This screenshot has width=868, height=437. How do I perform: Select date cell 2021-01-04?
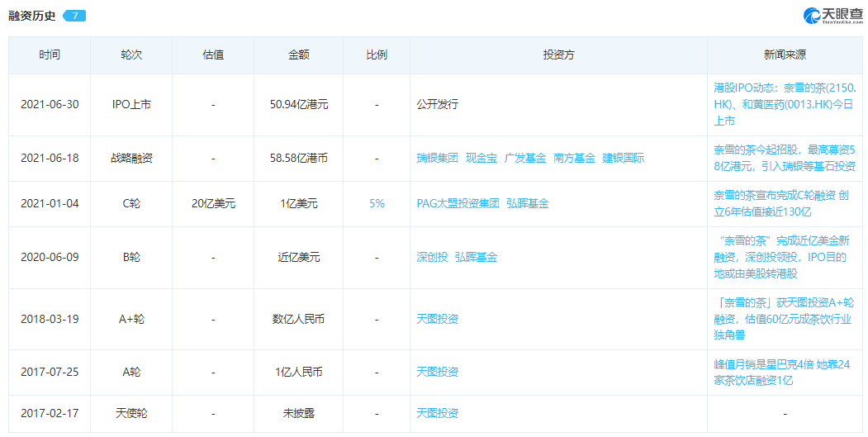click(50, 204)
